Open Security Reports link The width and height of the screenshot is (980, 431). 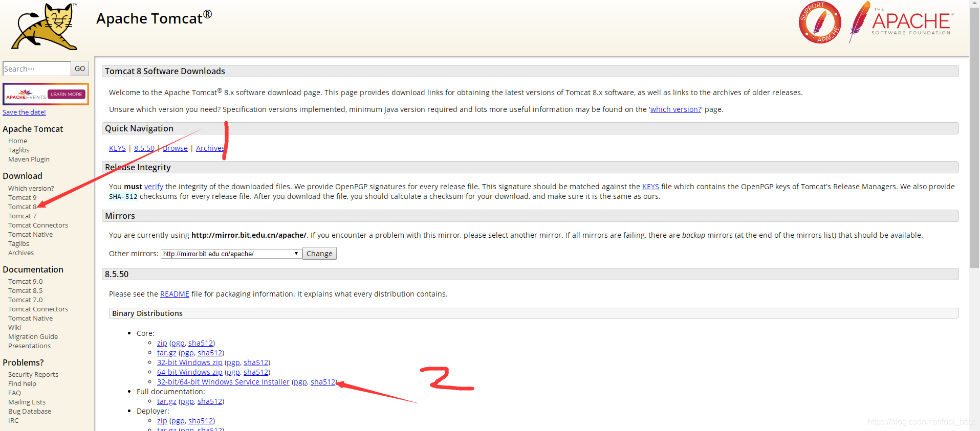(x=33, y=374)
